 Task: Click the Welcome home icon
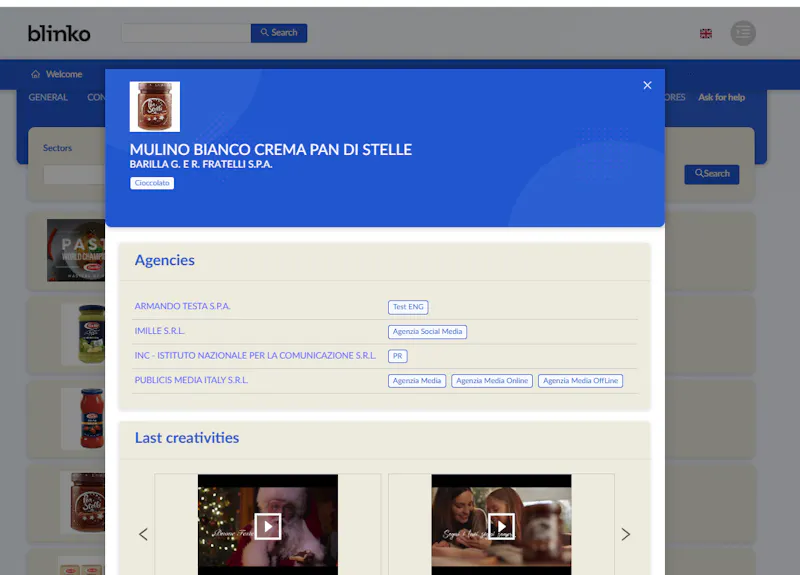tap(35, 74)
